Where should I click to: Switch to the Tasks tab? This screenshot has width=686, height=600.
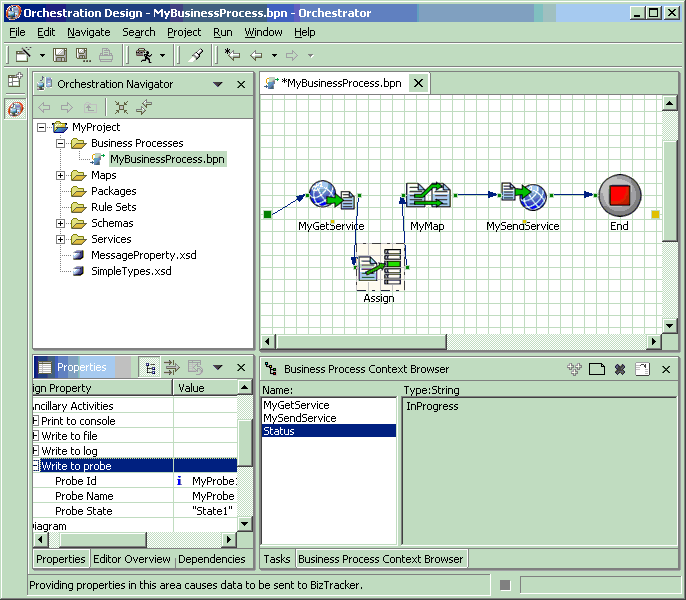pyautogui.click(x=277, y=559)
